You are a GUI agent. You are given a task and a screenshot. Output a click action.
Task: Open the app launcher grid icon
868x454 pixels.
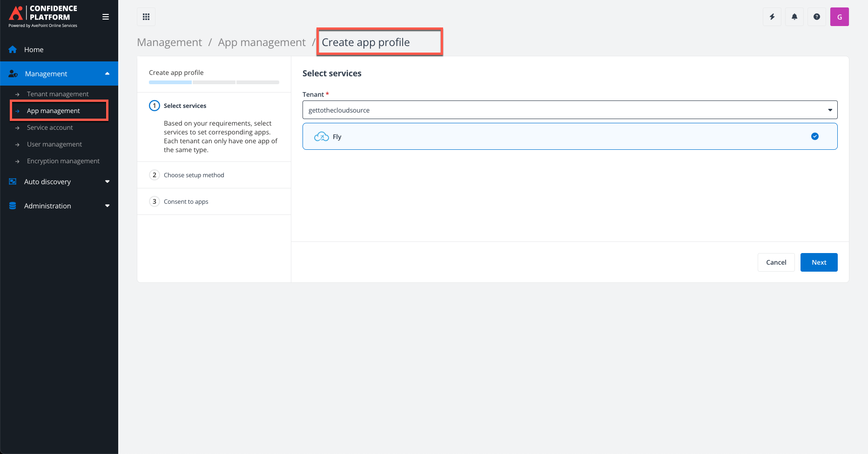coord(146,16)
